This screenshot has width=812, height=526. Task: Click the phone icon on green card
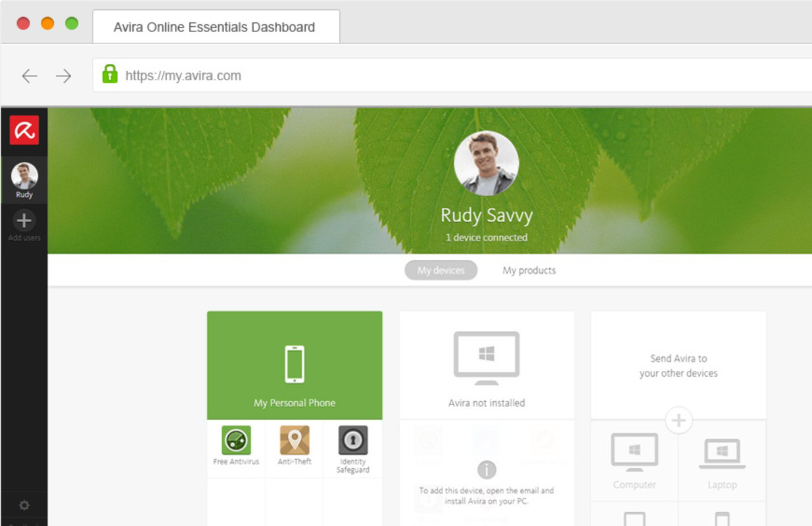pyautogui.click(x=295, y=364)
